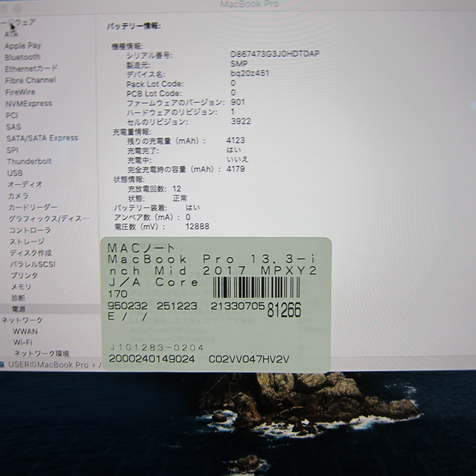Click メモリ in the sidebar
The height and width of the screenshot is (476, 476).
(x=21, y=287)
